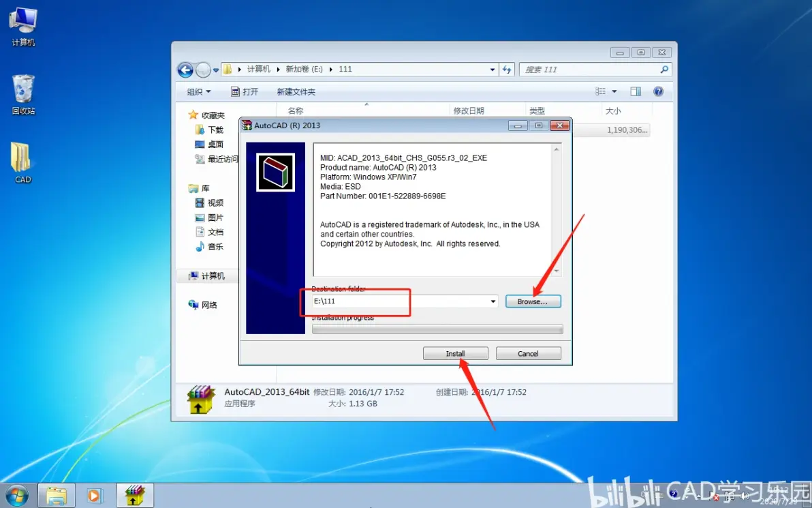Toggle the preview pane icon in Explorer
This screenshot has width=812, height=508.
[x=636, y=91]
